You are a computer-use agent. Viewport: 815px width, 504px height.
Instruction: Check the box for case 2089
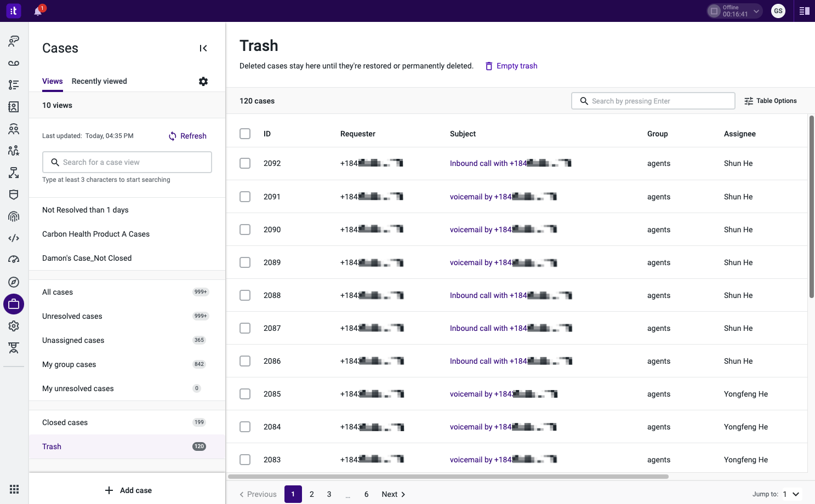[x=245, y=262]
